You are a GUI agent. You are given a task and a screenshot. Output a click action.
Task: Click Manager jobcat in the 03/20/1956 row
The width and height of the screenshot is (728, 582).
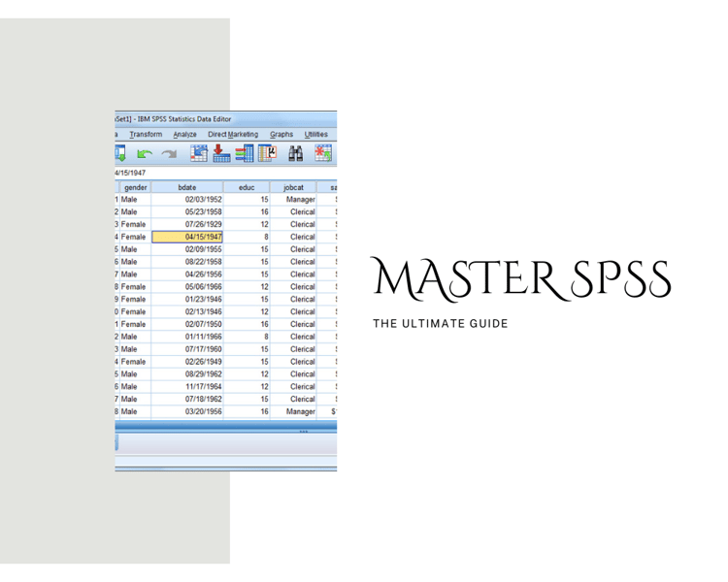(293, 411)
